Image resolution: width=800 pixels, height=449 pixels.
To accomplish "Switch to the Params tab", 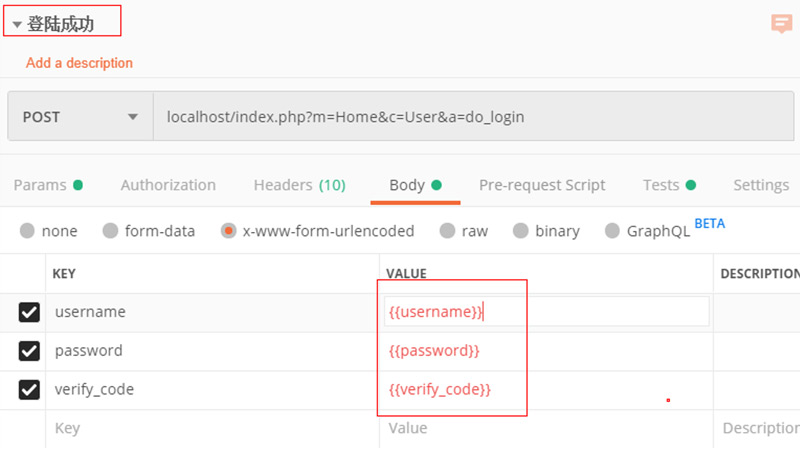I will coord(47,185).
